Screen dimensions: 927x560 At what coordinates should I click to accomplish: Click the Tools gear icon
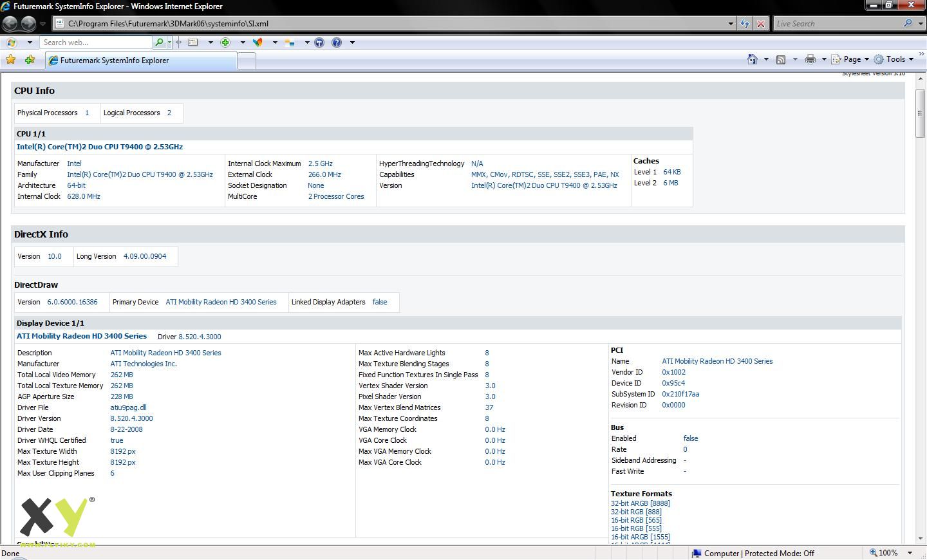(x=879, y=59)
